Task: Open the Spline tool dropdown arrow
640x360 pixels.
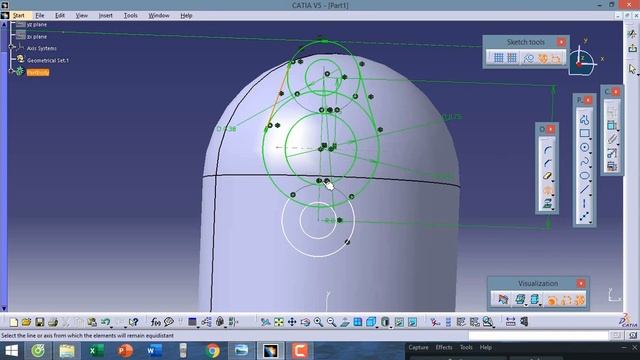Action: pos(591,167)
